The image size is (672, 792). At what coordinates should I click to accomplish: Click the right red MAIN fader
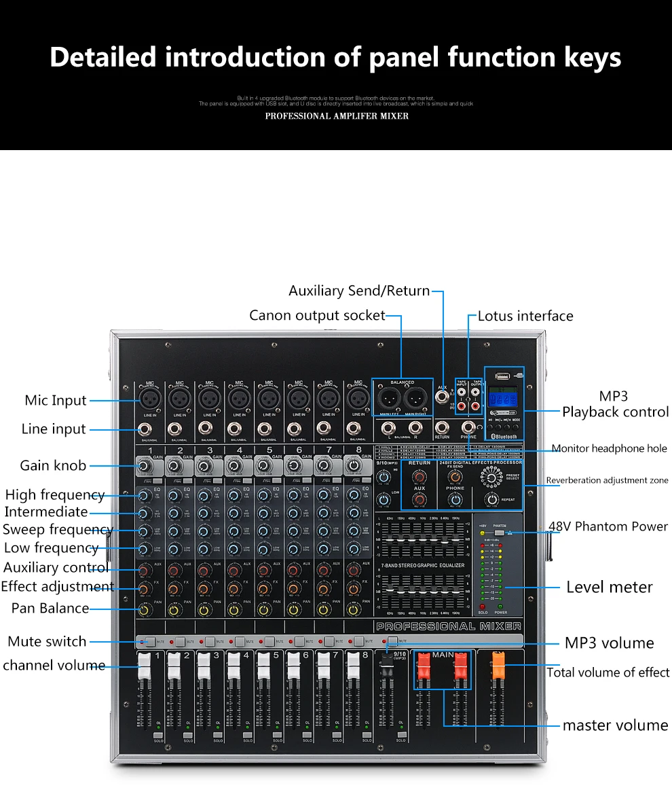tap(461, 666)
